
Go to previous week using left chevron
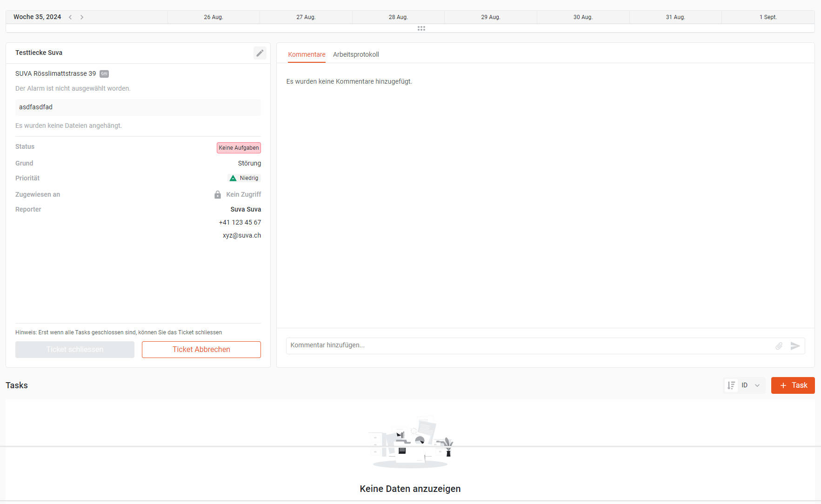tap(70, 17)
